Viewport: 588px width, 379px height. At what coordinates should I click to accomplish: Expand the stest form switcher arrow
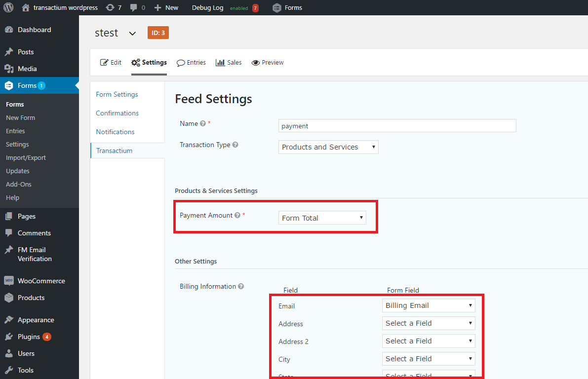coord(132,34)
